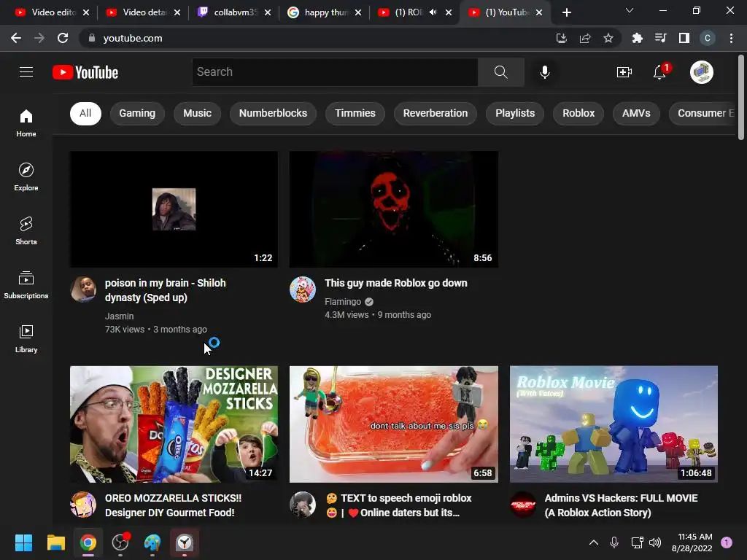Image resolution: width=747 pixels, height=560 pixels.
Task: Select the Roblox filter chip
Action: [x=578, y=113]
